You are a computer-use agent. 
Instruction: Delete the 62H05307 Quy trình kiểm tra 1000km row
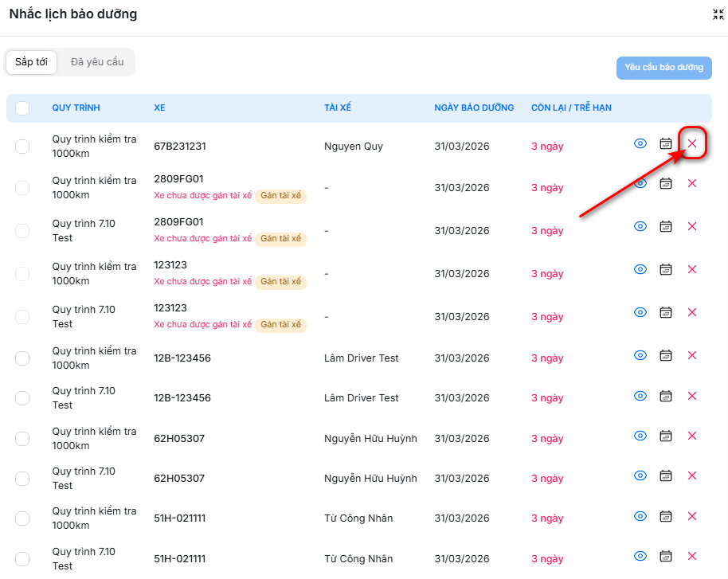tap(691, 436)
